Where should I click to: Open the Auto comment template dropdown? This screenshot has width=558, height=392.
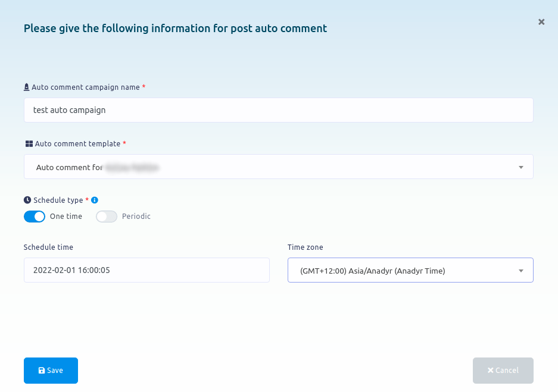278,167
